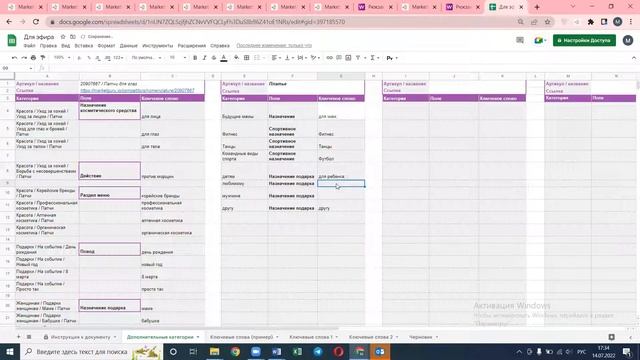The image size is (640, 360).
Task: Open the all sheets list icon
Action: 29,337
